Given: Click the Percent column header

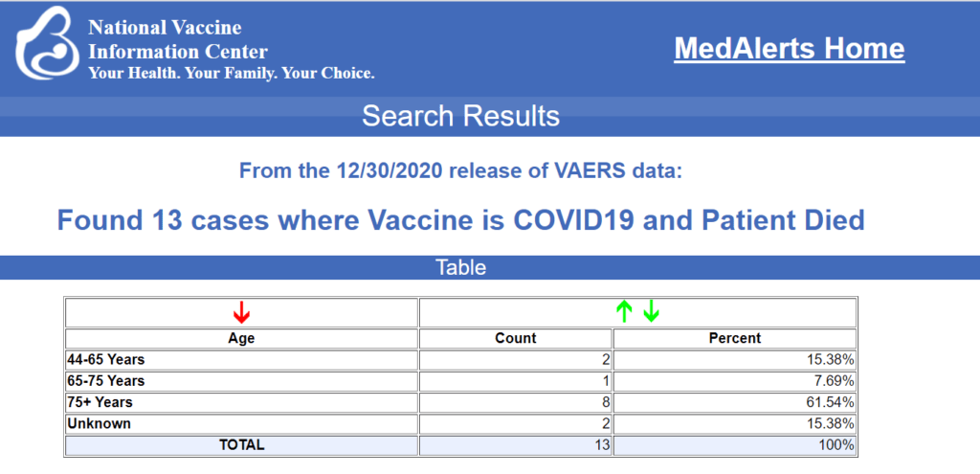Looking at the screenshot, I should click(734, 338).
